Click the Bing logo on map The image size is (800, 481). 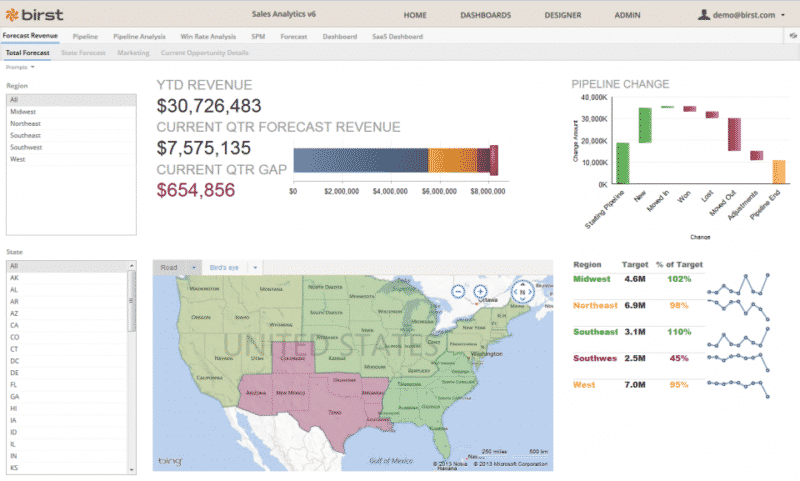click(169, 460)
